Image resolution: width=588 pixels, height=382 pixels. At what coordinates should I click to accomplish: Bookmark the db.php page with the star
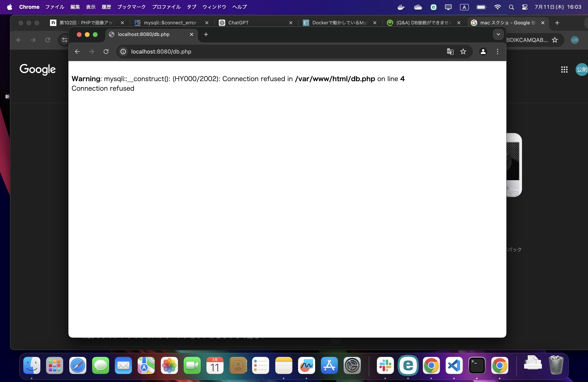[463, 52]
